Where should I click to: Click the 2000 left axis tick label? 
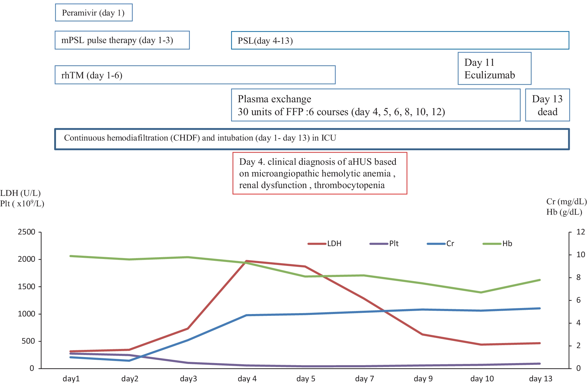[27, 259]
